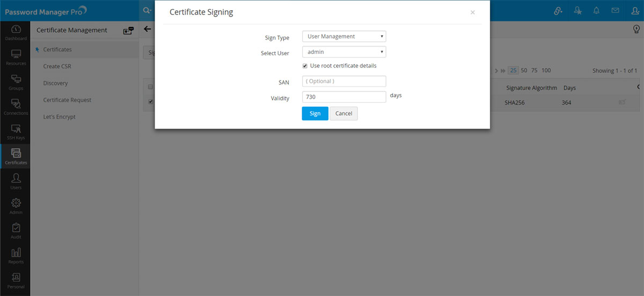644x296 pixels.
Task: Click the SHA256 cell
Action: [x=514, y=102]
